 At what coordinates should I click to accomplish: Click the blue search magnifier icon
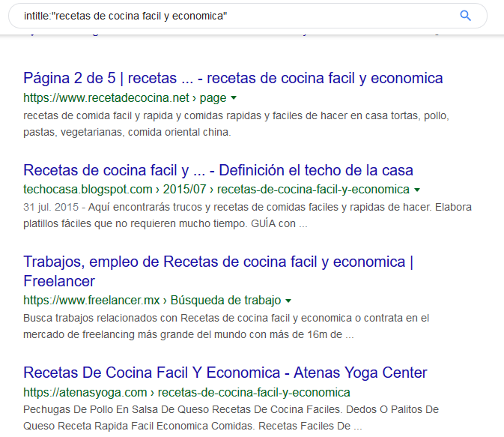[x=465, y=16]
